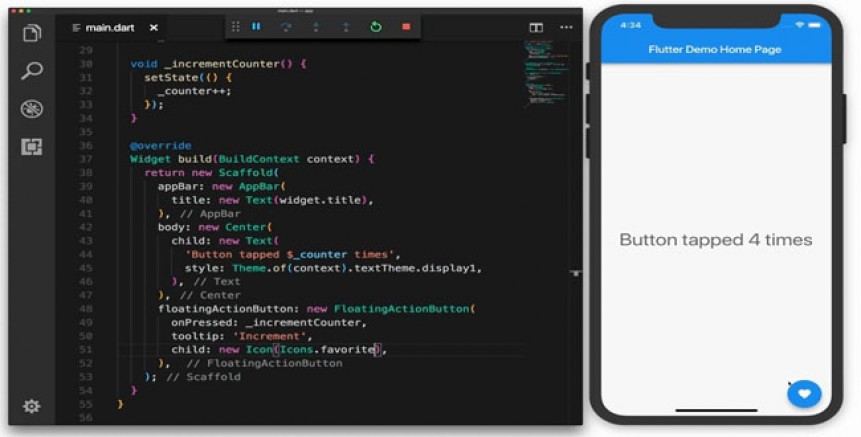Place cursor on the Icons.favorite code line
Image resolution: width=861 pixels, height=437 pixels.
click(x=320, y=350)
